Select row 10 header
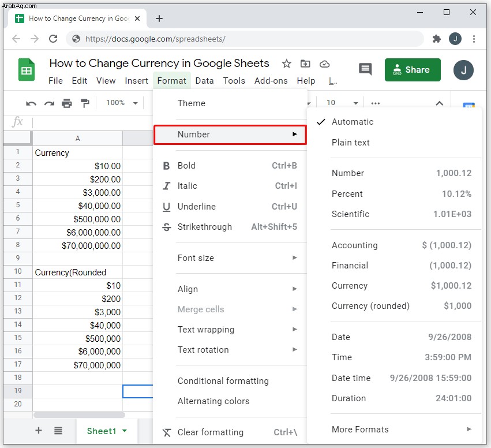 tap(18, 271)
